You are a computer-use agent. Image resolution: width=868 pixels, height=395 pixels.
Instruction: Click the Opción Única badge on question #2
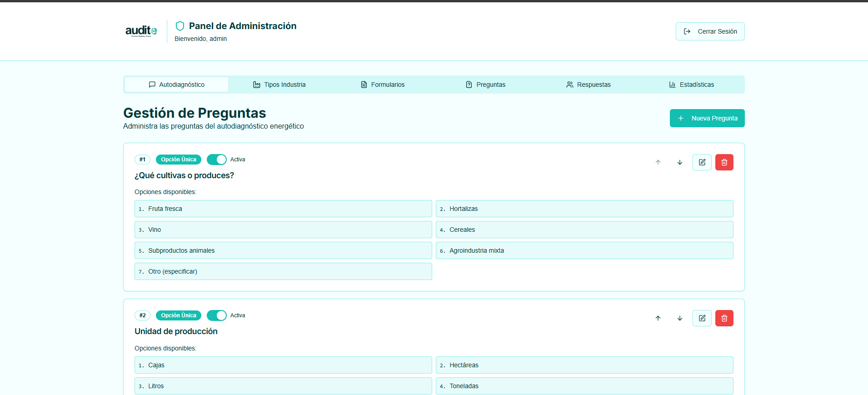179,315
